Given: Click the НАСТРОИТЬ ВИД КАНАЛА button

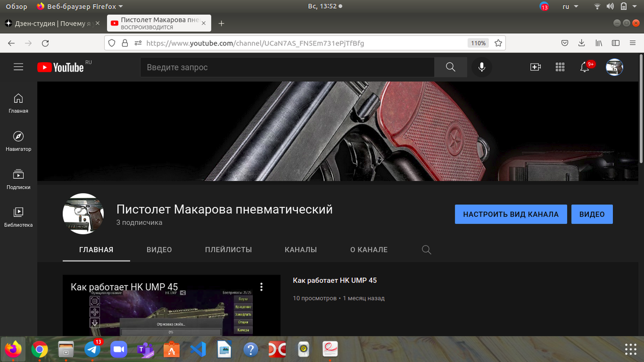Looking at the screenshot, I should point(510,213).
